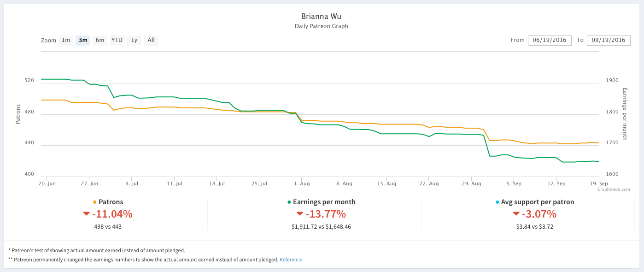Click the orange Patrons legend dot
This screenshot has width=644, height=272.
95,202
